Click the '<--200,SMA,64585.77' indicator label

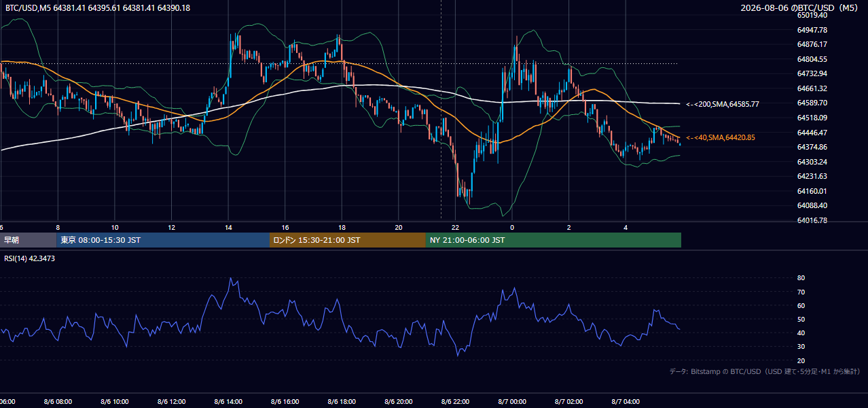point(723,104)
